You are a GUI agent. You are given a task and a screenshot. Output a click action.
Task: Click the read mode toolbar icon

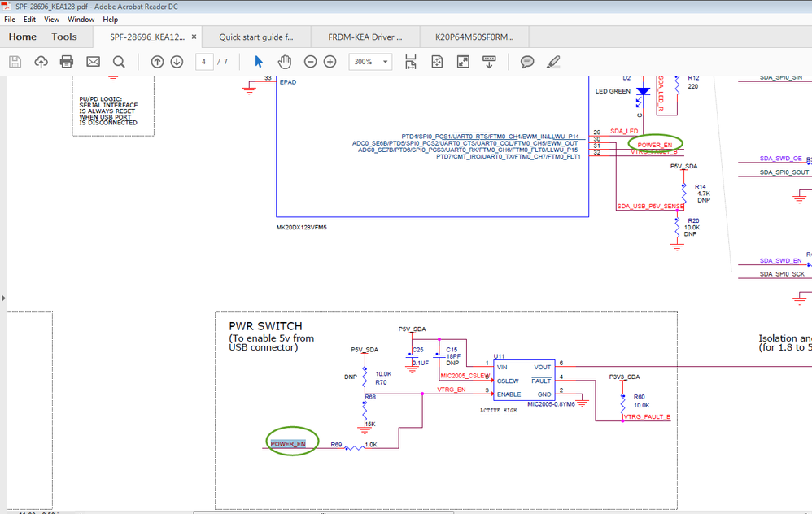(x=489, y=62)
